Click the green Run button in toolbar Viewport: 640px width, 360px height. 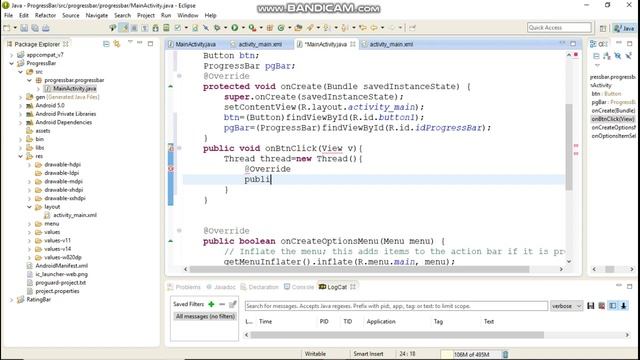click(235, 28)
